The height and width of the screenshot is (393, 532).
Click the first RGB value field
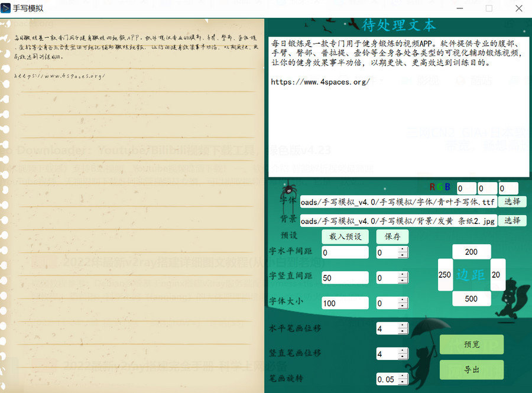pos(465,189)
